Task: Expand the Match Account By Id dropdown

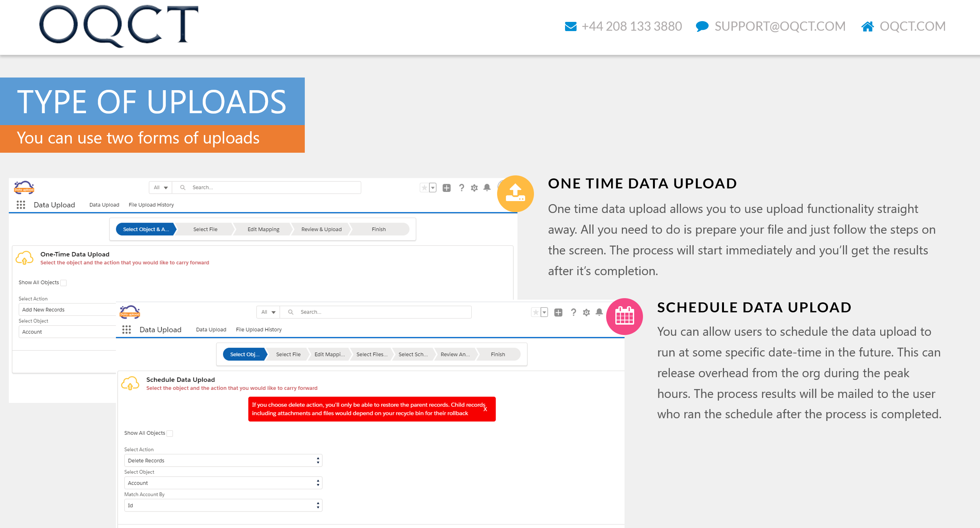Action: [223, 505]
